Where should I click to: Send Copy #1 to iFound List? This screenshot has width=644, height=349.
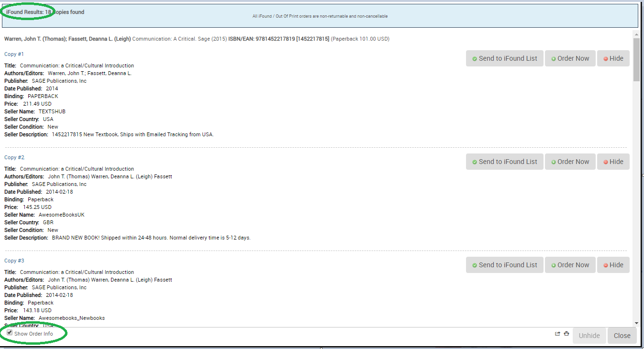(504, 58)
